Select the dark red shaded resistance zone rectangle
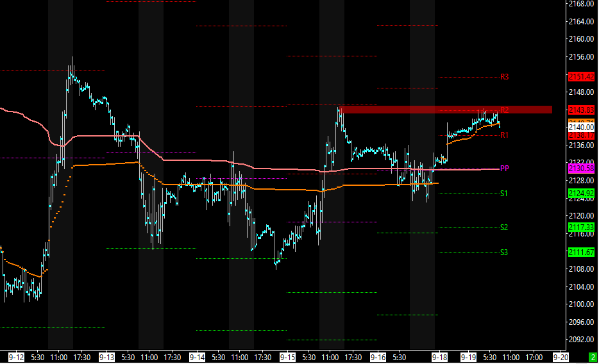The height and width of the screenshot is (364, 599). coord(446,110)
